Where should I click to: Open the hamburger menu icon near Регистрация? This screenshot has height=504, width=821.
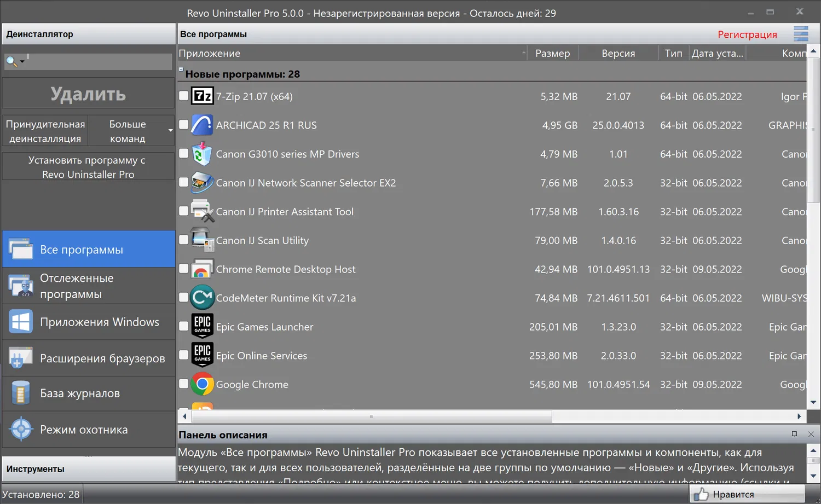[x=801, y=34]
